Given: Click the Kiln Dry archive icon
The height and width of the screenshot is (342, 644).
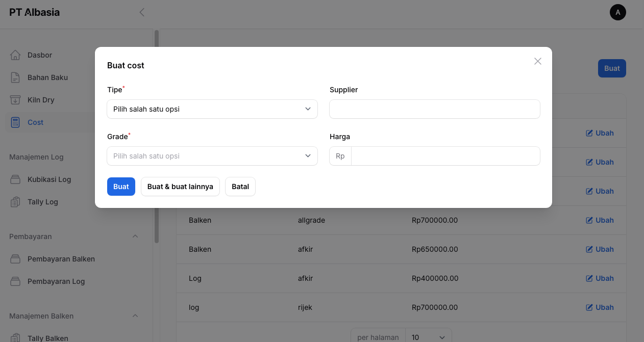Looking at the screenshot, I should (x=15, y=100).
